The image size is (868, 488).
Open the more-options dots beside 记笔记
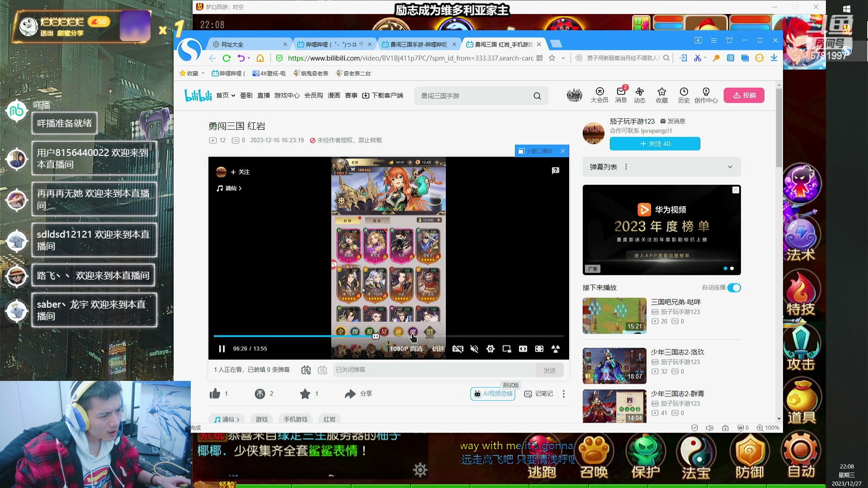point(563,394)
